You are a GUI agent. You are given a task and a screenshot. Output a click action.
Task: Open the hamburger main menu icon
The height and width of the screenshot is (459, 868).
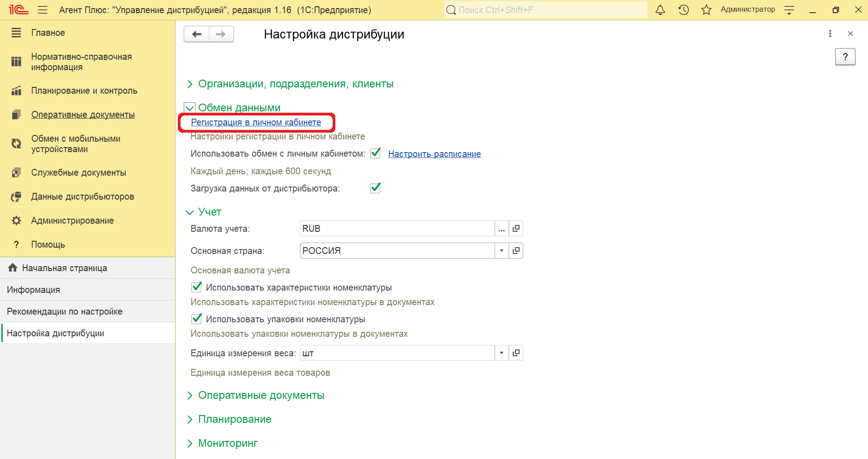(x=43, y=10)
